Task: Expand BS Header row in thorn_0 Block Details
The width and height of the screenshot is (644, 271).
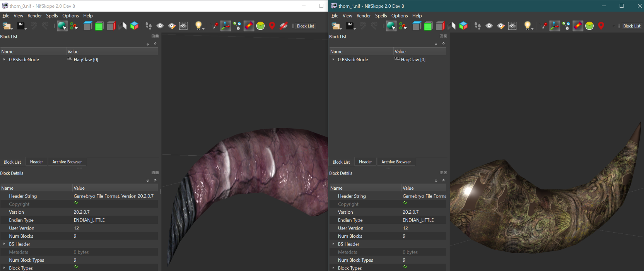Action: [4, 244]
